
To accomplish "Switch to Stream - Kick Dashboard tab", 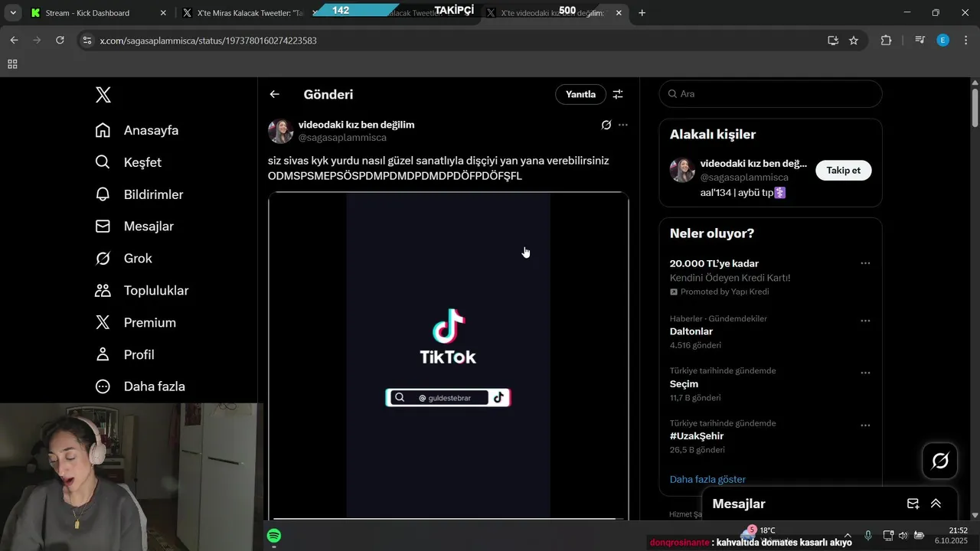I will 98,13.
